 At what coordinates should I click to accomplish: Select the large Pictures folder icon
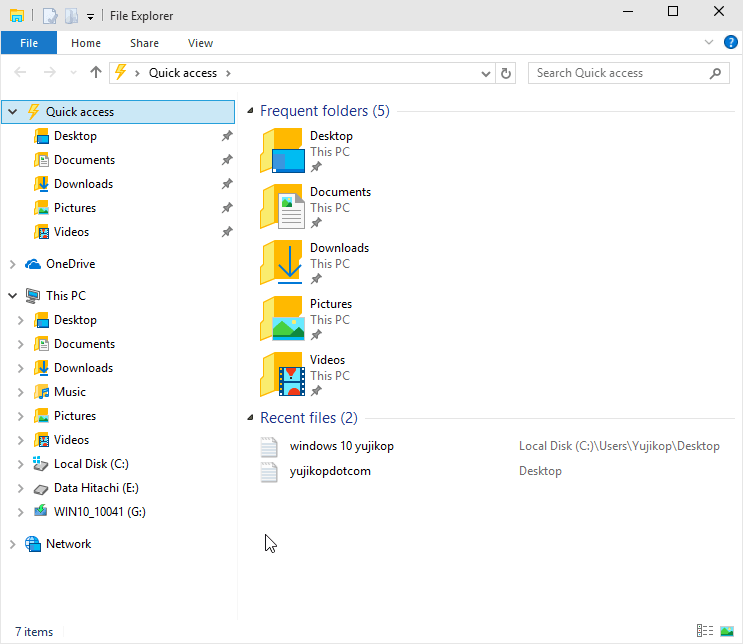click(x=282, y=318)
